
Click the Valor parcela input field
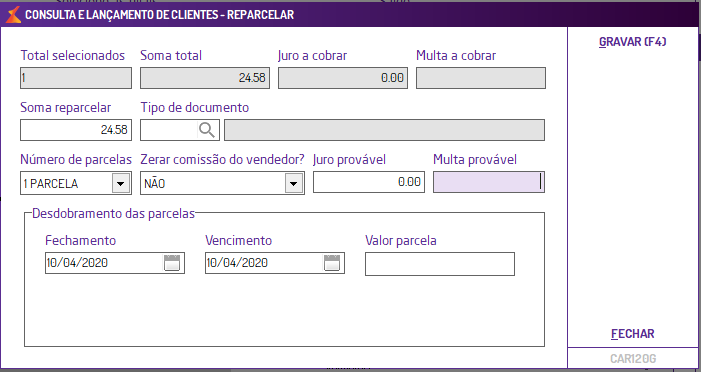440,264
